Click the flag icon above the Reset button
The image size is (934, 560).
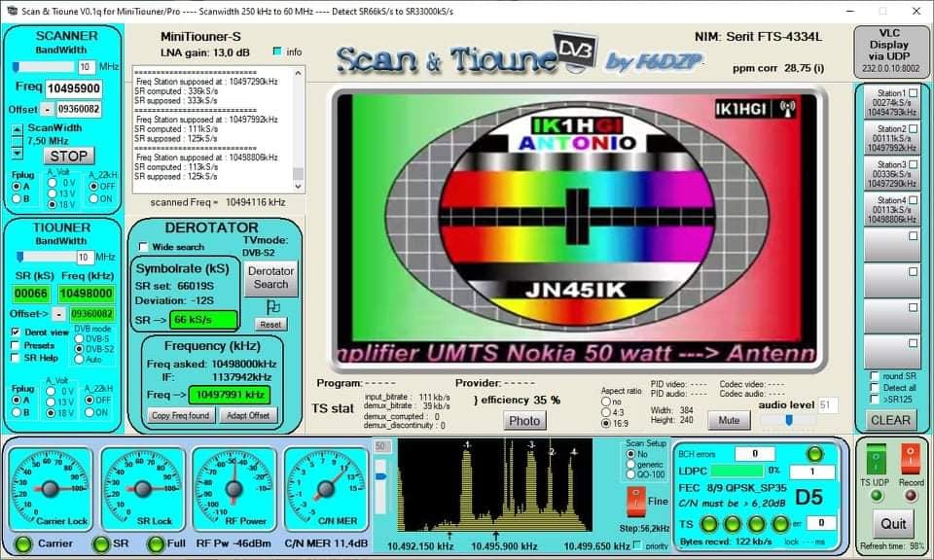pyautogui.click(x=272, y=307)
